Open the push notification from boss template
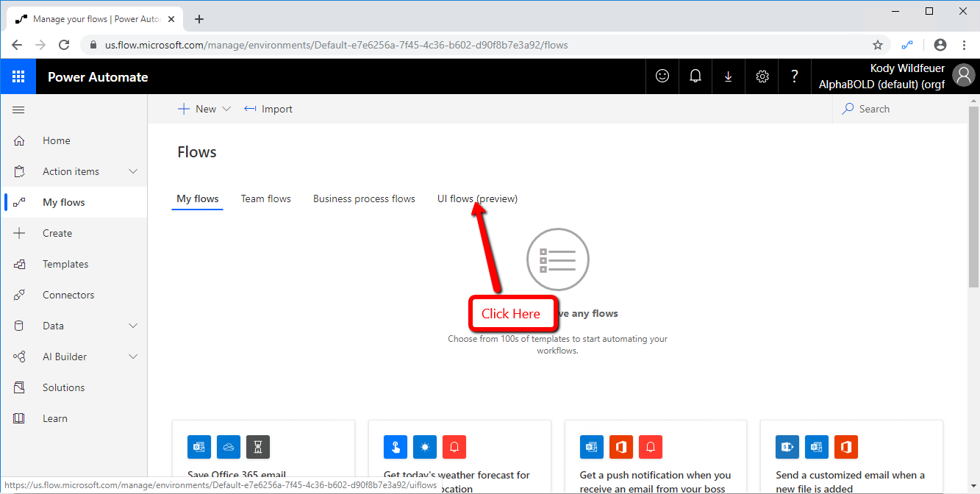980x494 pixels. coord(656,457)
